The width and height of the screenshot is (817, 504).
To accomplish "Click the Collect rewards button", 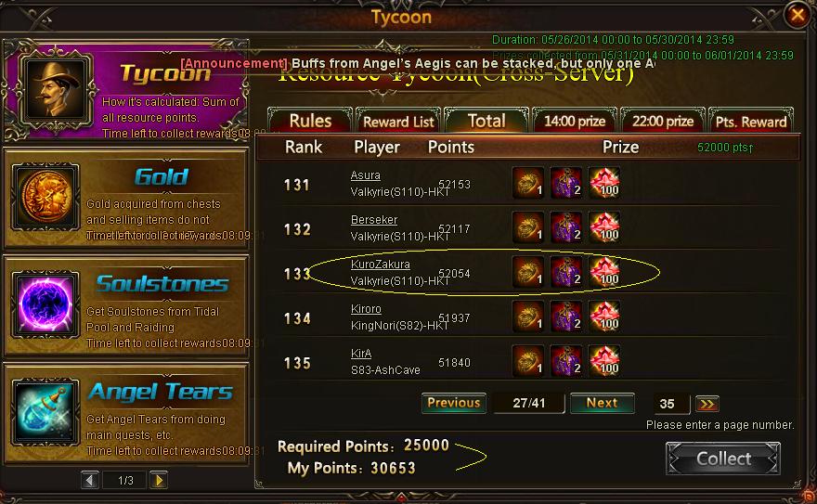I will 723,459.
